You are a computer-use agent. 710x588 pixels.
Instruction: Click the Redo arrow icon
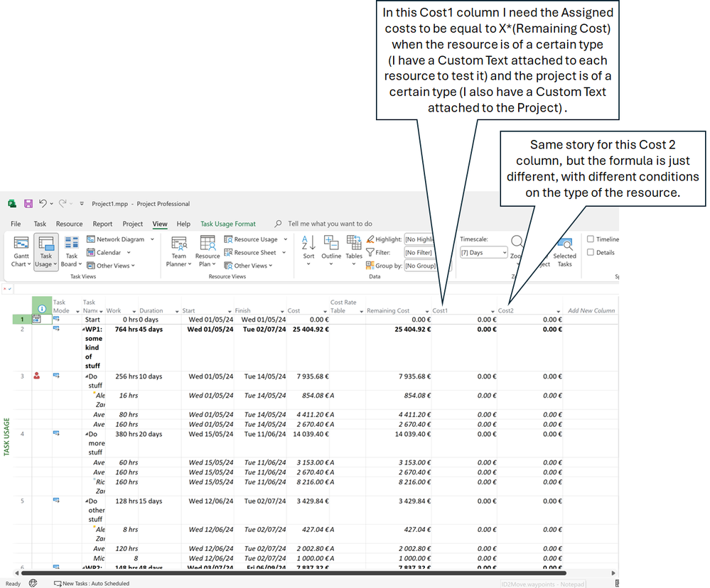63,204
